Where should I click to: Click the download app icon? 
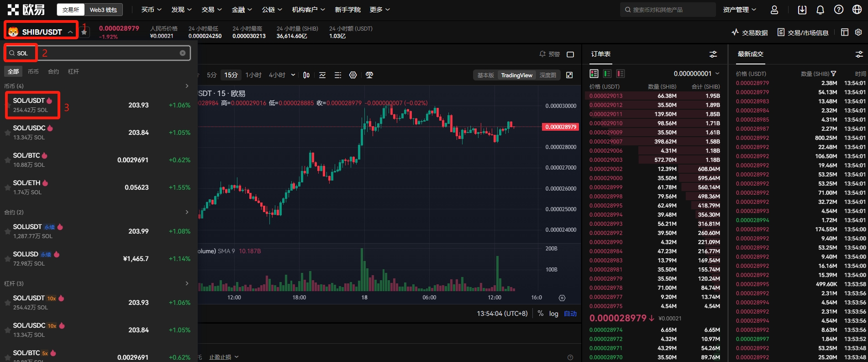(802, 10)
